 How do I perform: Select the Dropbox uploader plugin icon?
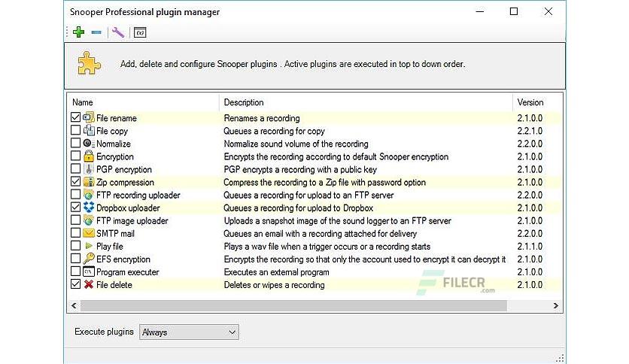point(89,208)
